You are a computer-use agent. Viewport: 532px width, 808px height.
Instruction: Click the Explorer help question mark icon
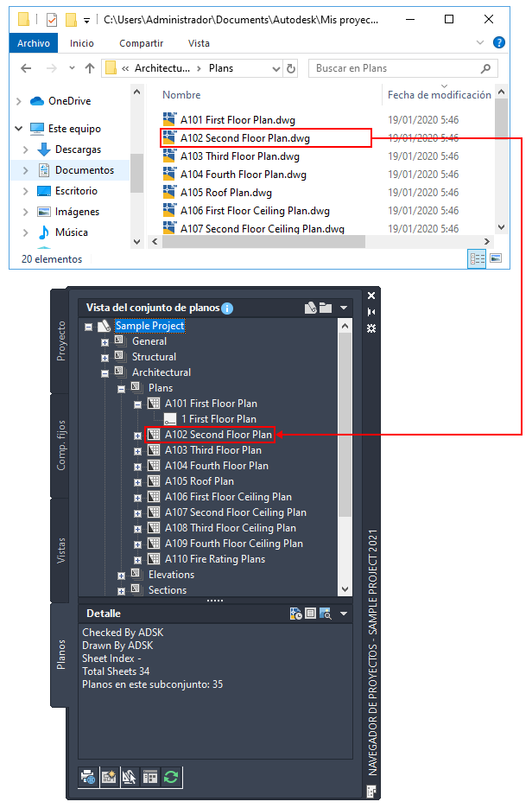tap(498, 42)
